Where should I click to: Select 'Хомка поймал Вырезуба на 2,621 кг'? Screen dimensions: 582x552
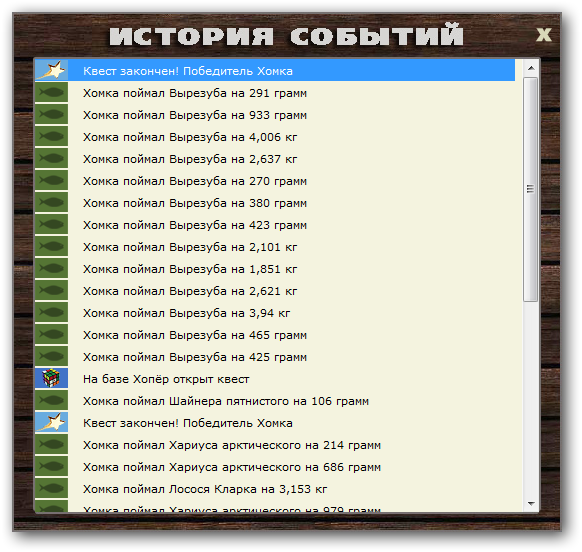(275, 290)
